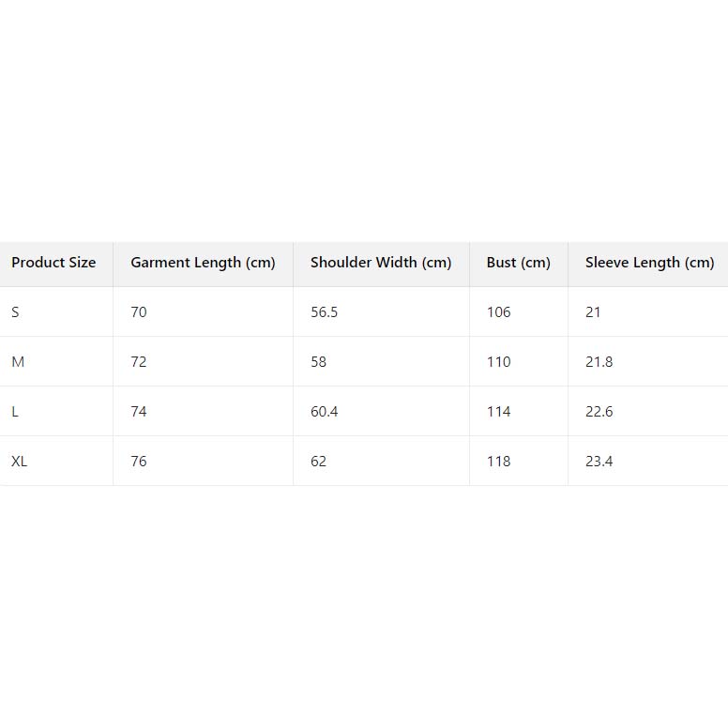Image resolution: width=728 pixels, height=728 pixels.
Task: Click the S size row label
Action: coord(15,312)
